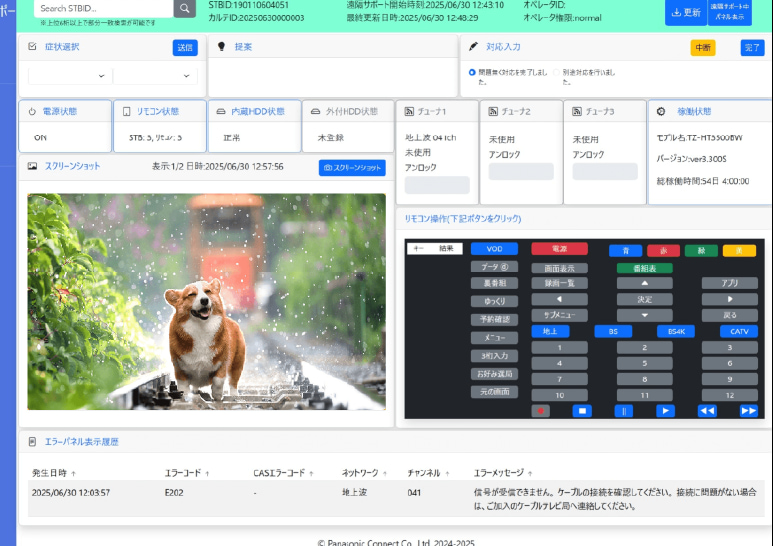
Task: Open the first 症状選択 dropdown
Action: tap(69, 76)
